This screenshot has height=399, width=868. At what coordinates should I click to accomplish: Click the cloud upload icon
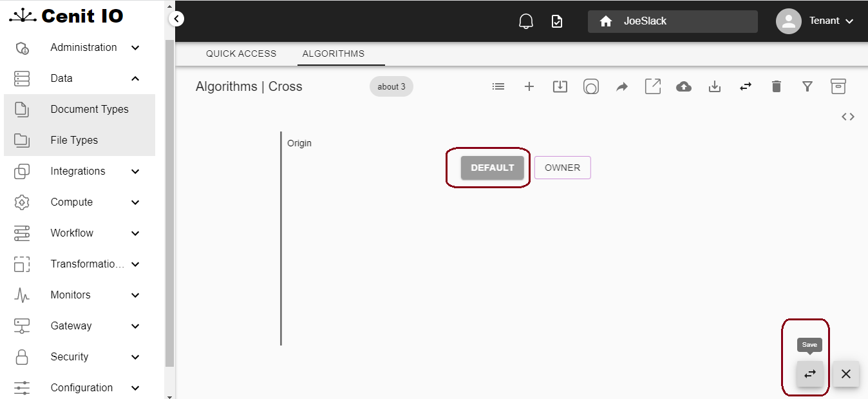tap(683, 86)
